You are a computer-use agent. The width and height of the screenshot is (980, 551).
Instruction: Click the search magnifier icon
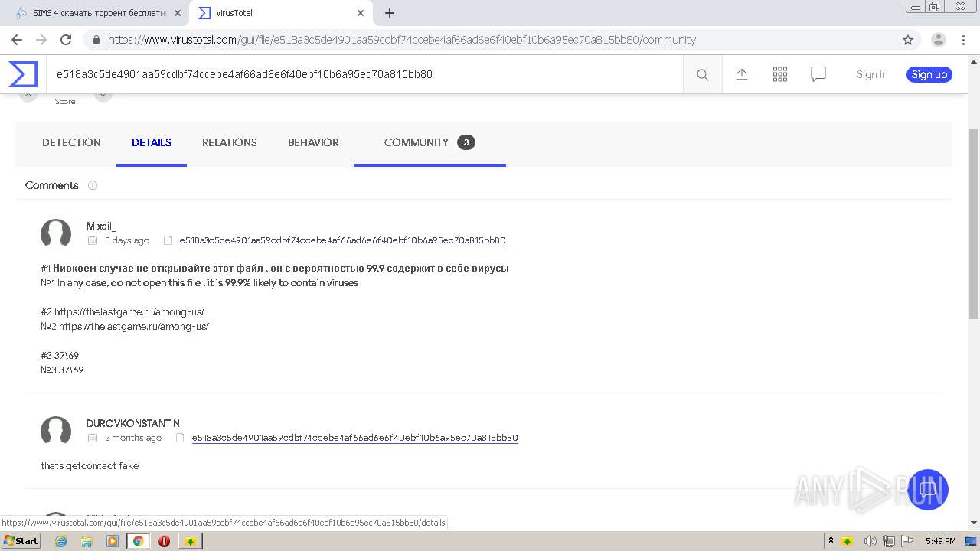(x=702, y=74)
